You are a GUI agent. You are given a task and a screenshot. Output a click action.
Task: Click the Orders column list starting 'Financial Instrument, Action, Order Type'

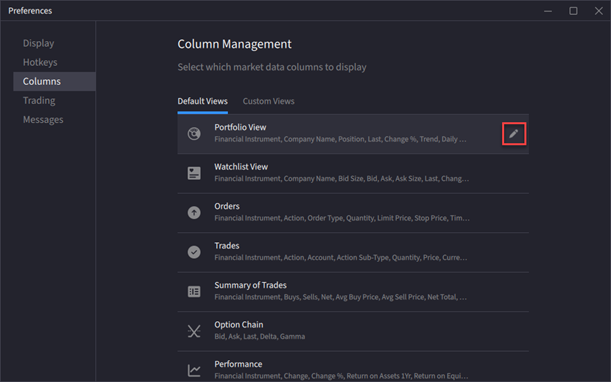coord(342,218)
